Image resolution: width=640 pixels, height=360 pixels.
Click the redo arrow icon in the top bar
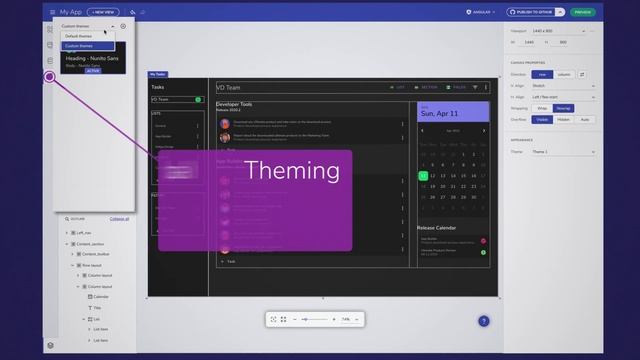pyautogui.click(x=142, y=12)
